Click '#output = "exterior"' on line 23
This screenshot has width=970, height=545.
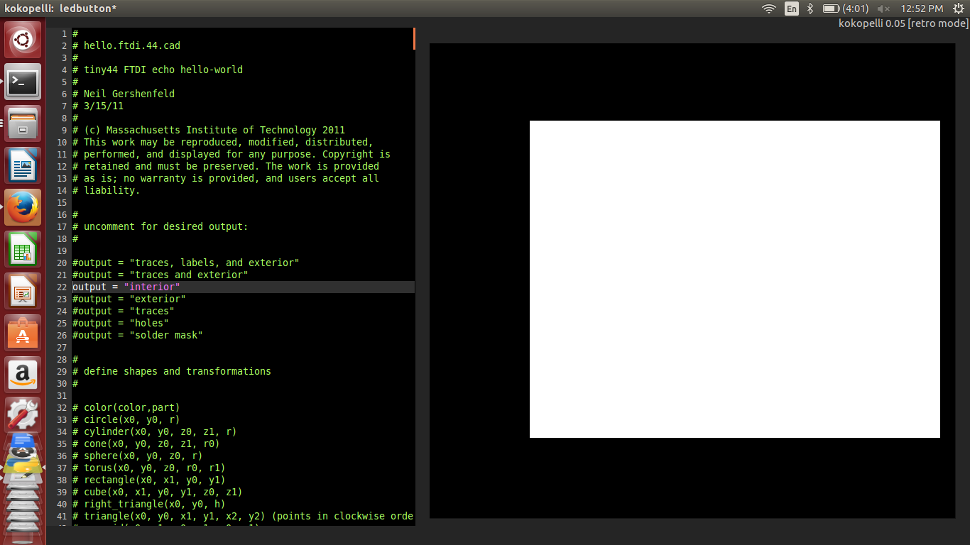[x=129, y=299]
